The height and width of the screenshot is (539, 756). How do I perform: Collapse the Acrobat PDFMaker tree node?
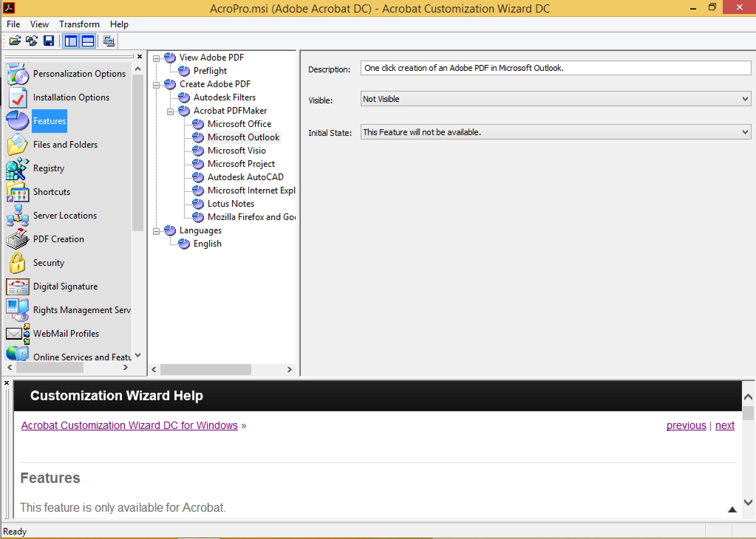pyautogui.click(x=170, y=111)
